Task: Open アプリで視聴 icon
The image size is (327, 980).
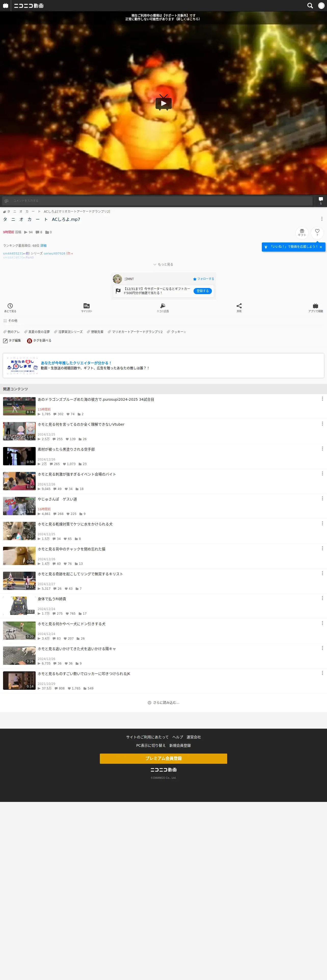Action: (316, 308)
